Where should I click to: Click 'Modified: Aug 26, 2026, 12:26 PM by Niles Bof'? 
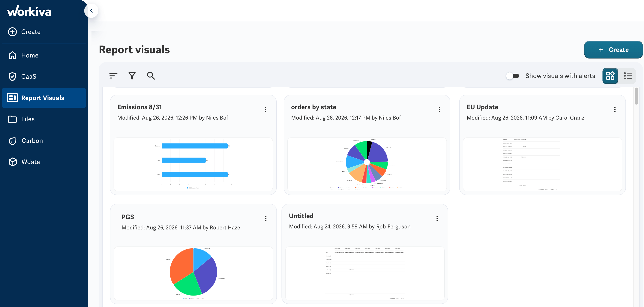[x=172, y=118]
